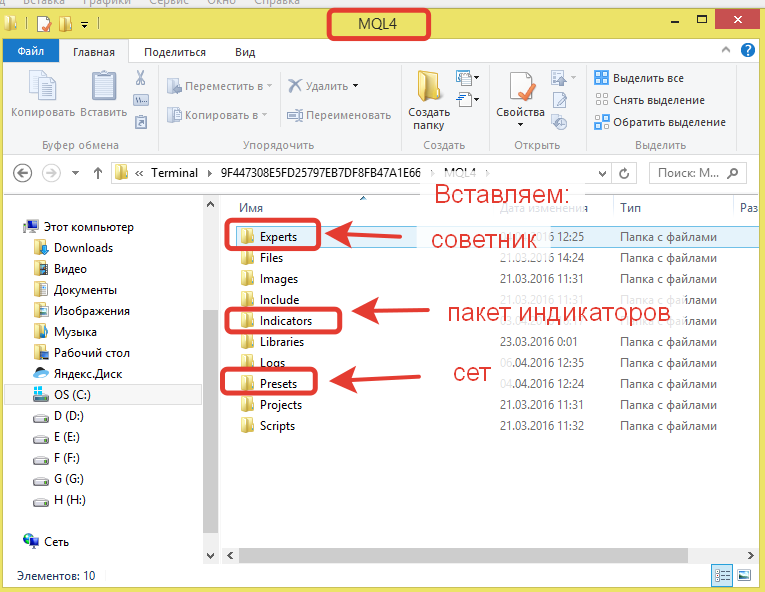Click the Copy path icon below the scissors
The image size is (765, 592).
click(x=141, y=100)
